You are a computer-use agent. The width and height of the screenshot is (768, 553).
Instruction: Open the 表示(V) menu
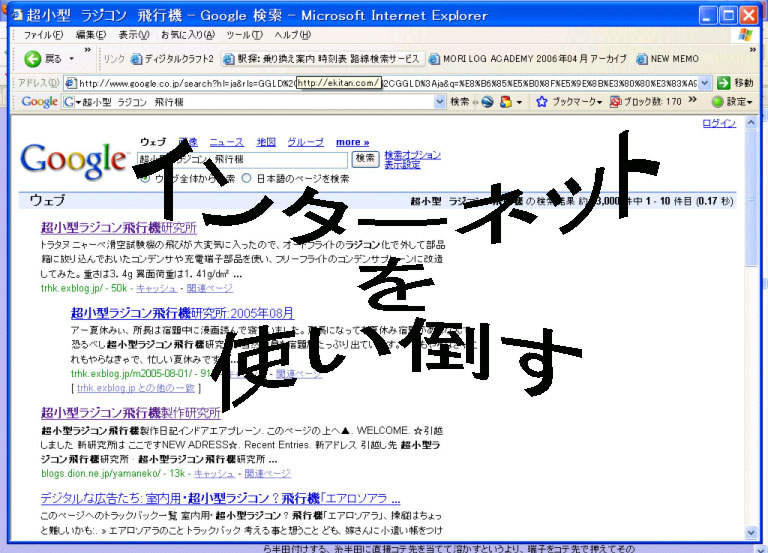pyautogui.click(x=134, y=35)
